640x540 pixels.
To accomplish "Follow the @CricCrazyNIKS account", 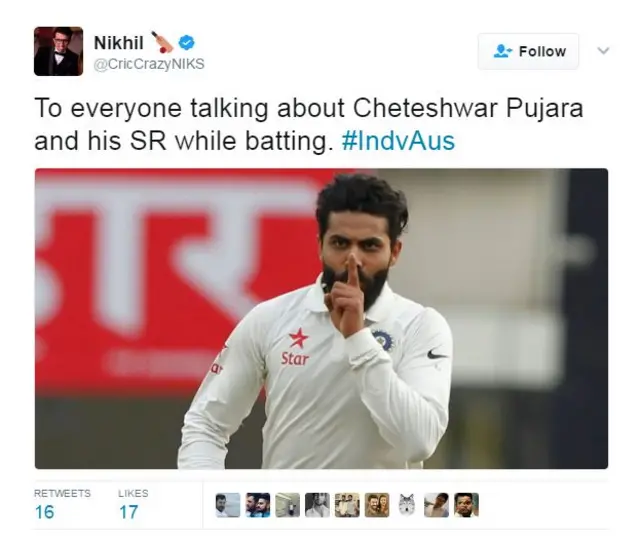I will [x=528, y=51].
